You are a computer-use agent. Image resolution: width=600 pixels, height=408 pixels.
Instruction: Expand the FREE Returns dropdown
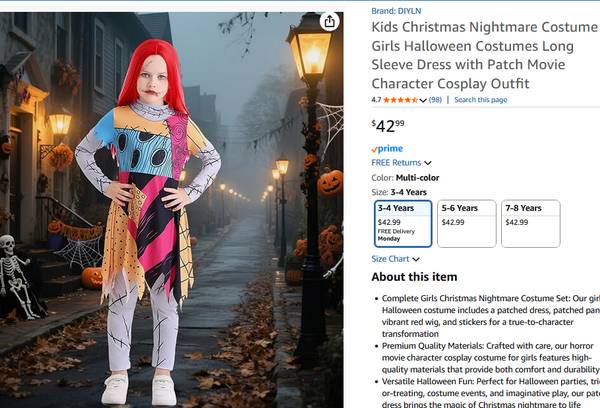[401, 162]
